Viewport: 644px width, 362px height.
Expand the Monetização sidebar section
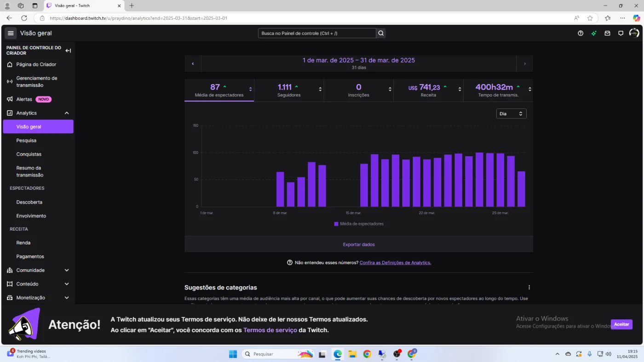(x=67, y=298)
